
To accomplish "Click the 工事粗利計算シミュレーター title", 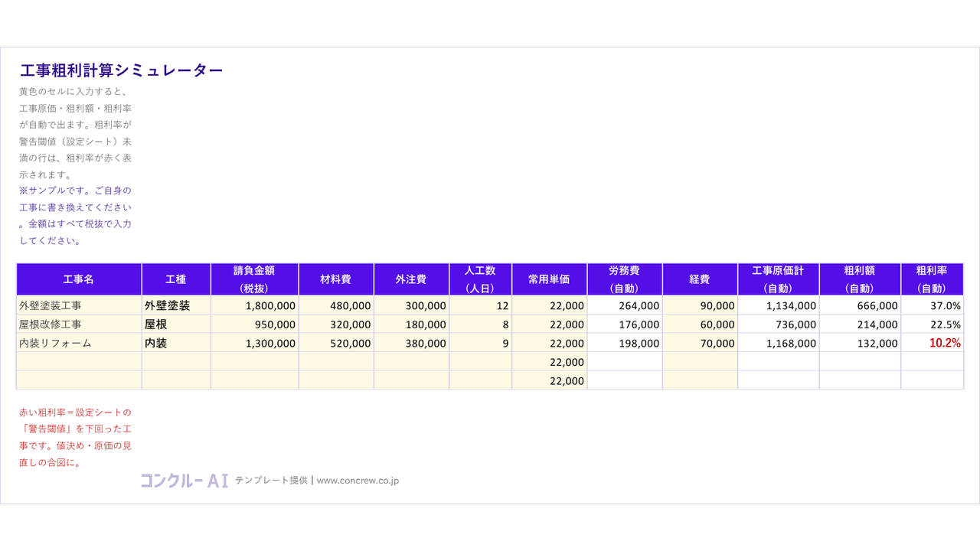I will pos(121,70).
